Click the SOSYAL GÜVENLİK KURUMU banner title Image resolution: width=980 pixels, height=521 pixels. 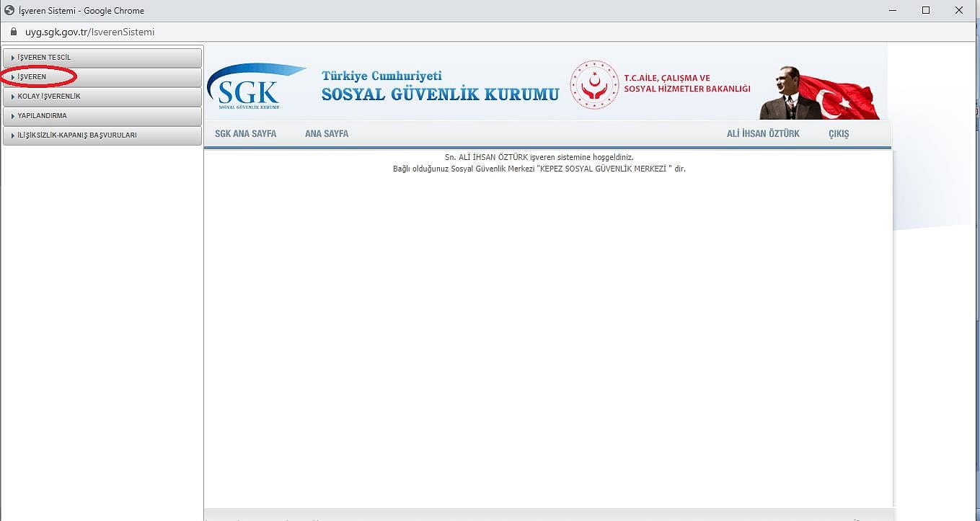click(441, 94)
